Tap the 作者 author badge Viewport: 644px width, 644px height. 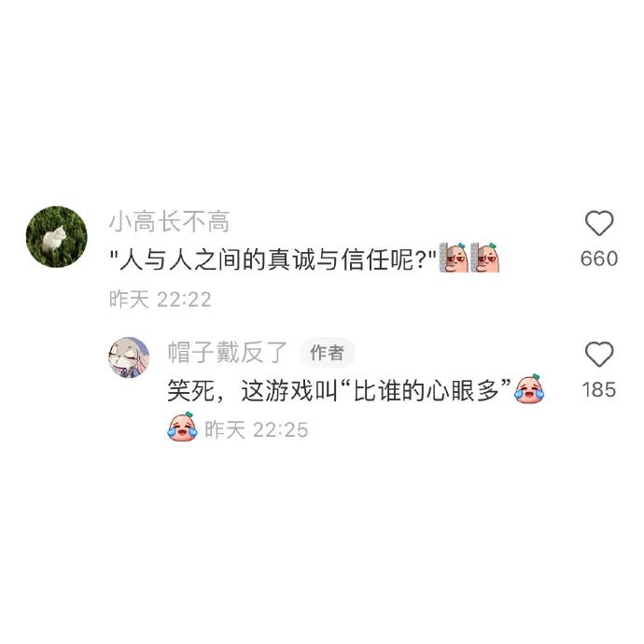[x=327, y=353]
